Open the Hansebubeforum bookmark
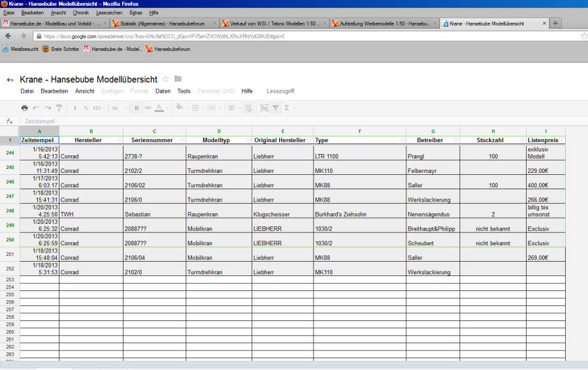Image resolution: width=588 pixels, height=370 pixels. [169, 49]
